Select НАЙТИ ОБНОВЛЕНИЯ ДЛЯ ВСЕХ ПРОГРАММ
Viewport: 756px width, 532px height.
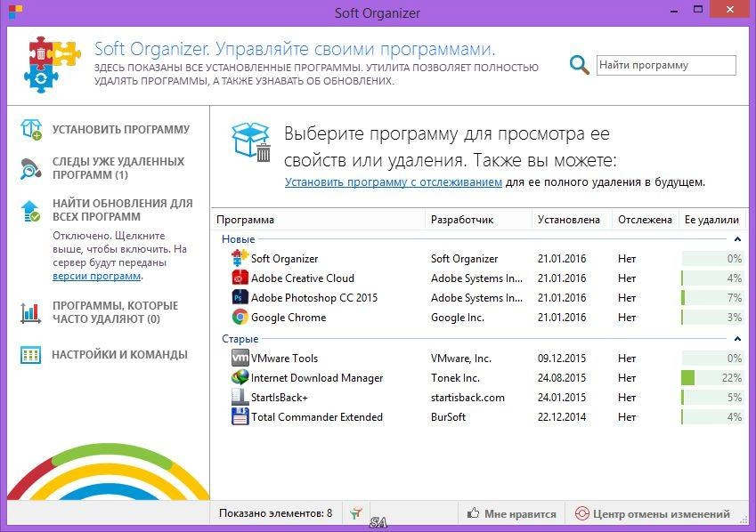click(123, 210)
